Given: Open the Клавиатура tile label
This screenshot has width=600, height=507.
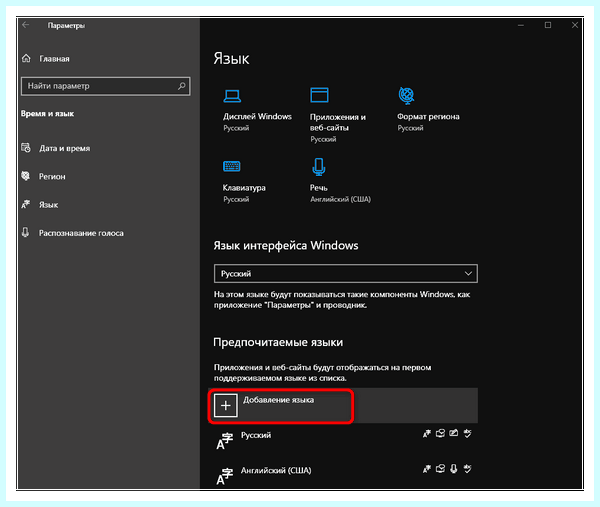Looking at the screenshot, I should (244, 187).
